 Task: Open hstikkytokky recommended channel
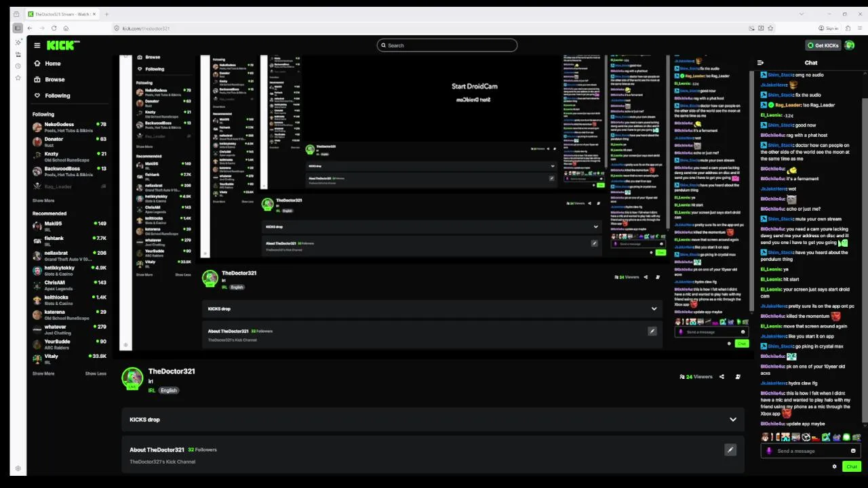pyautogui.click(x=70, y=270)
